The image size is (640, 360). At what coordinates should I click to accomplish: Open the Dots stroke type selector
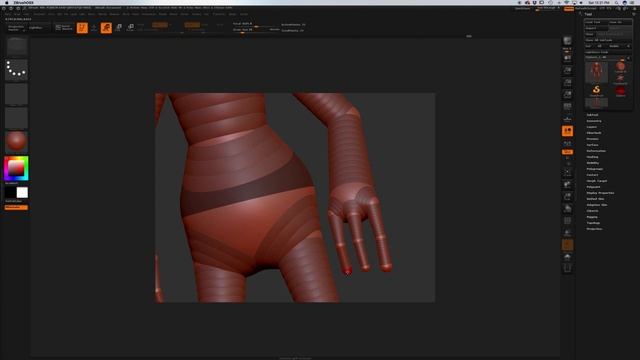16,70
